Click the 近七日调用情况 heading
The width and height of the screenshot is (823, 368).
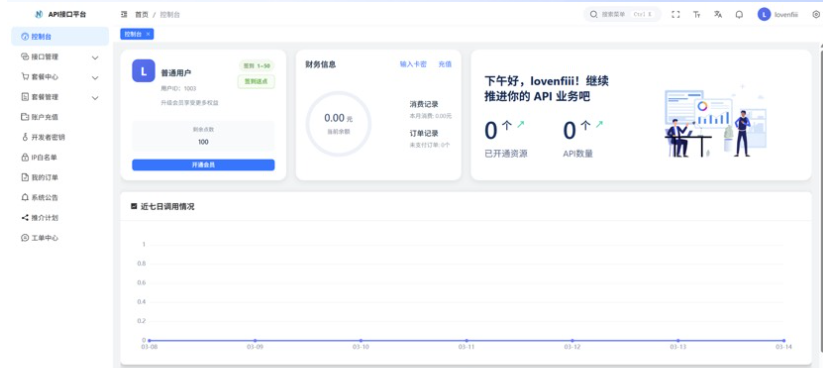pyautogui.click(x=167, y=206)
